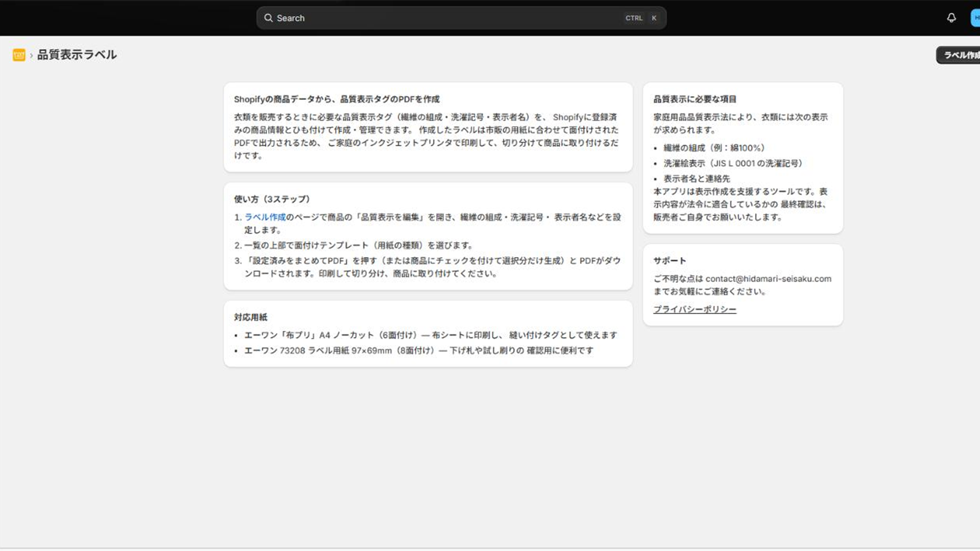980x551 pixels.
Task: Click the paragraph starting 衣類を販売するときに
Action: tap(427, 136)
